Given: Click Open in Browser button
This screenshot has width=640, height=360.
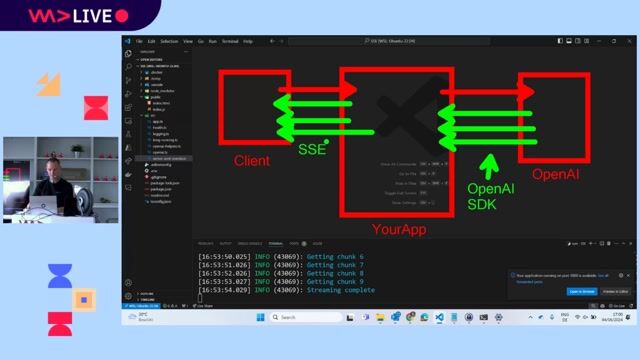Looking at the screenshot, I should tap(582, 291).
